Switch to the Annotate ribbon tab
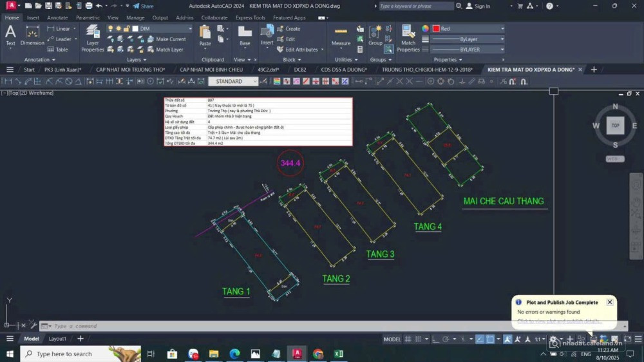The image size is (644, 362). point(57,17)
